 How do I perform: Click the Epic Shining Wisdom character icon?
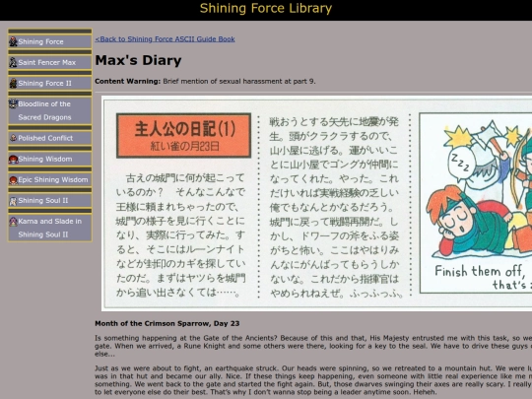(x=13, y=180)
